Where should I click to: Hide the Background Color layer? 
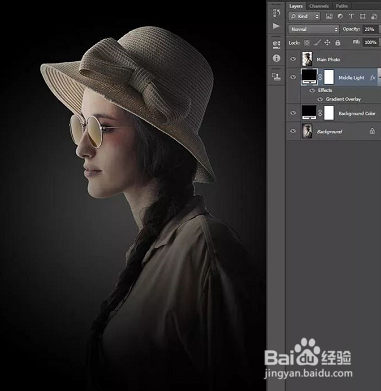pos(293,113)
